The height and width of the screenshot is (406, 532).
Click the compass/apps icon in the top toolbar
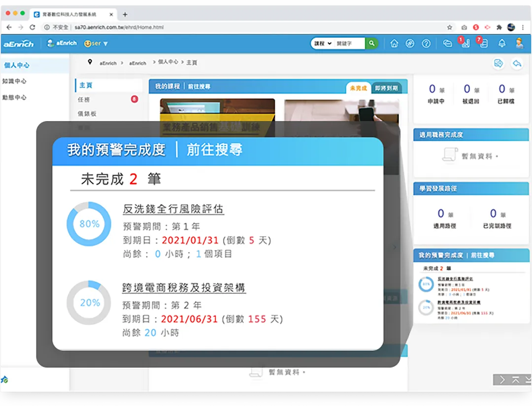coord(409,43)
